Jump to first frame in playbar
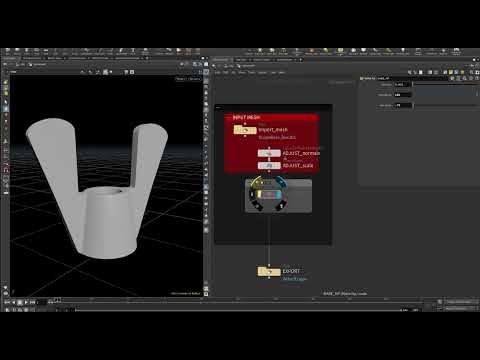Viewport: 480px width, 360px height. point(7,302)
